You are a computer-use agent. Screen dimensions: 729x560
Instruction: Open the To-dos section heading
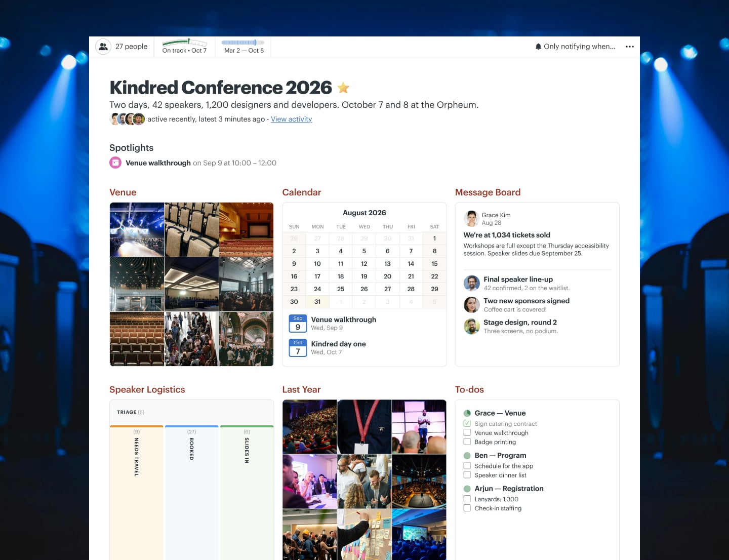[469, 389]
